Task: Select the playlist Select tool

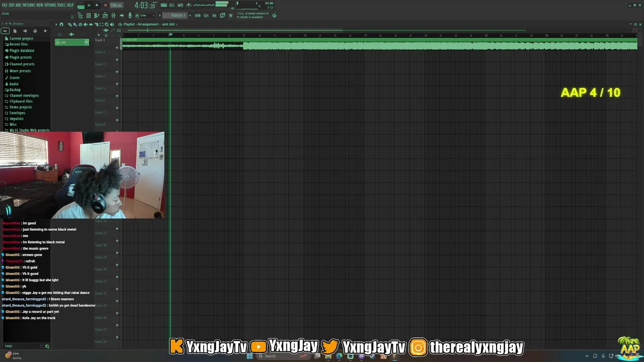Action: point(101,24)
